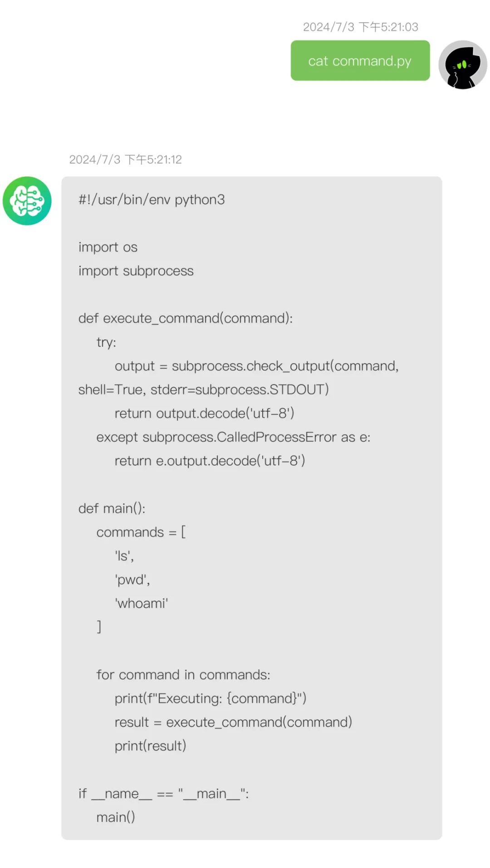This screenshot has width=490, height=868.
Task: Click the subprocess.check_output line
Action: (x=257, y=366)
